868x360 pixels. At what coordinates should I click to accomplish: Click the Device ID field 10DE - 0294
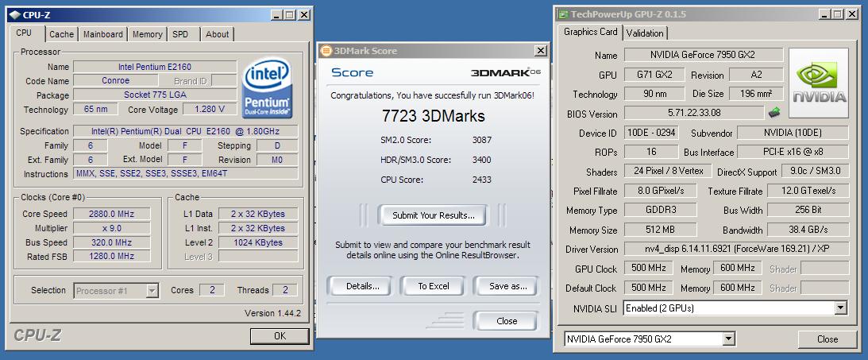(651, 133)
